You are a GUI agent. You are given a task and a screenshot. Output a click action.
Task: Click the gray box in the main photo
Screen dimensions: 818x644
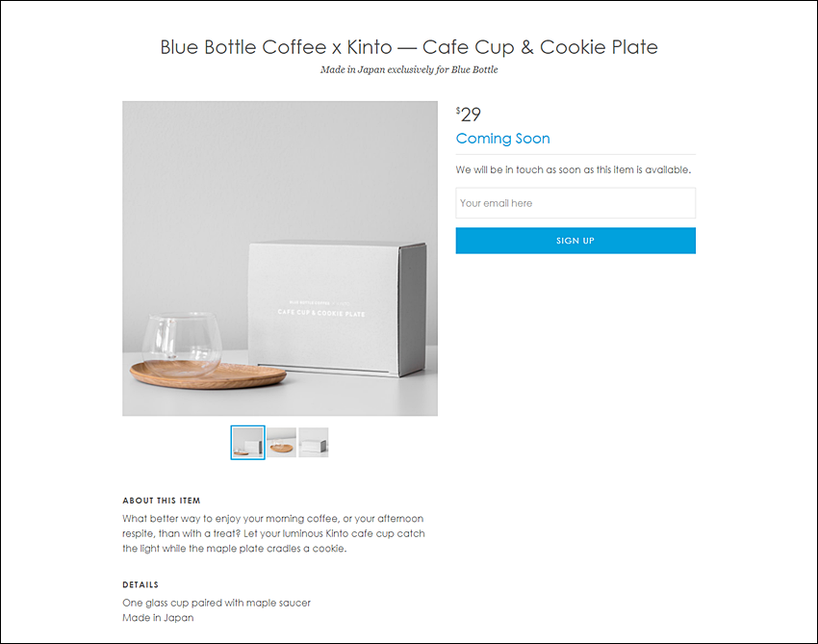pyautogui.click(x=338, y=309)
